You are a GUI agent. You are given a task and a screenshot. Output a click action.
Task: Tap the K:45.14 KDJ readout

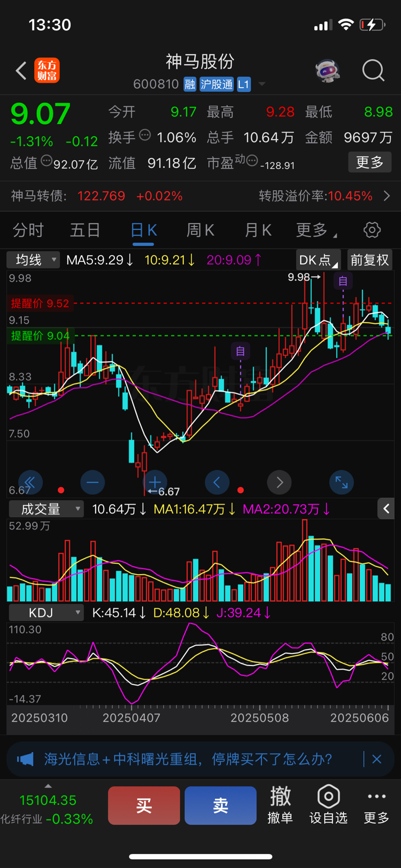[x=119, y=612]
